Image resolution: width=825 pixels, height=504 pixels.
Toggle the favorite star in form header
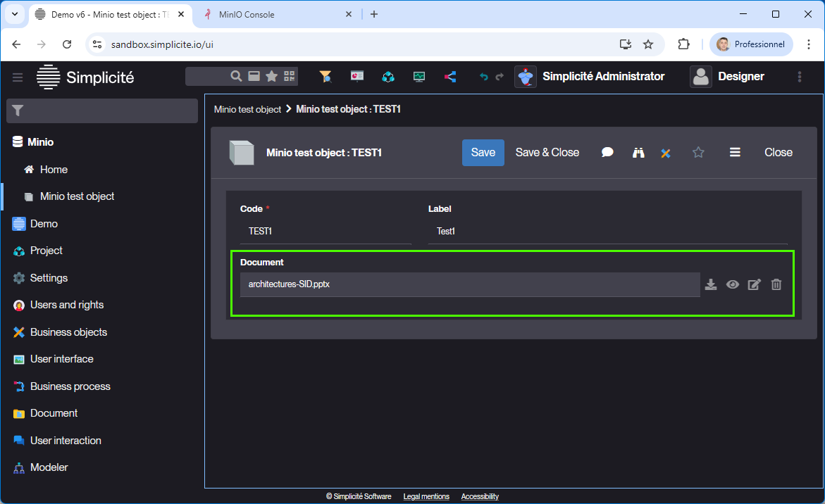point(698,153)
